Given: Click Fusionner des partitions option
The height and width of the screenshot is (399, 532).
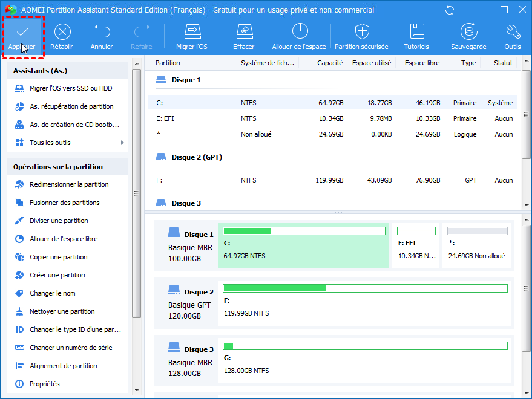Looking at the screenshot, I should (x=64, y=203).
